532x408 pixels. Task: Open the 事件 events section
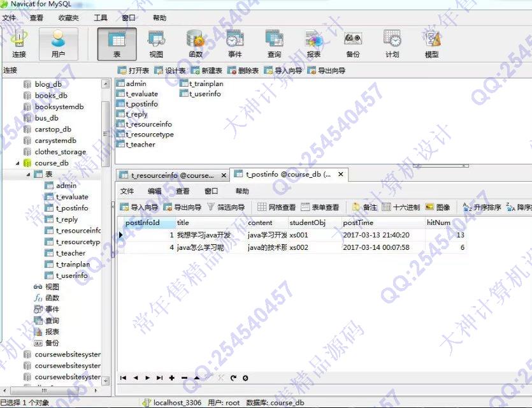(235, 44)
